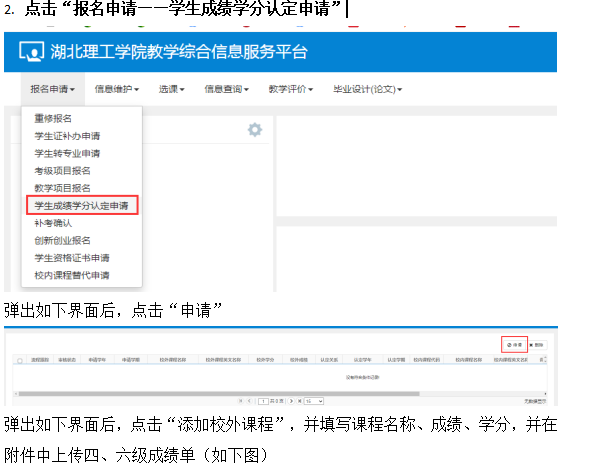Choose 教学项目报名 menu entry
Image resolution: width=601 pixels, height=474 pixels.
click(62, 188)
